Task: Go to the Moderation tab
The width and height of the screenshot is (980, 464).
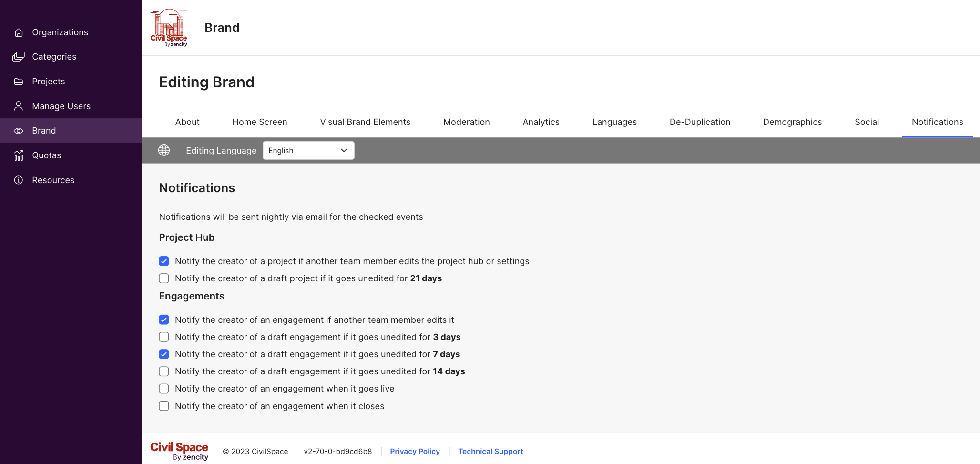Action: tap(467, 122)
